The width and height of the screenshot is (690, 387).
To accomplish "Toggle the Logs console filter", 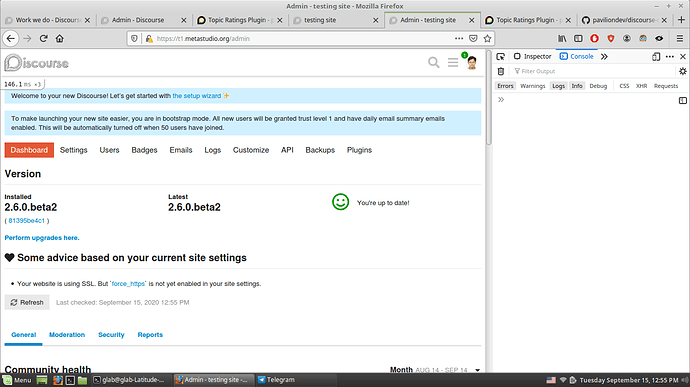I will tap(558, 86).
